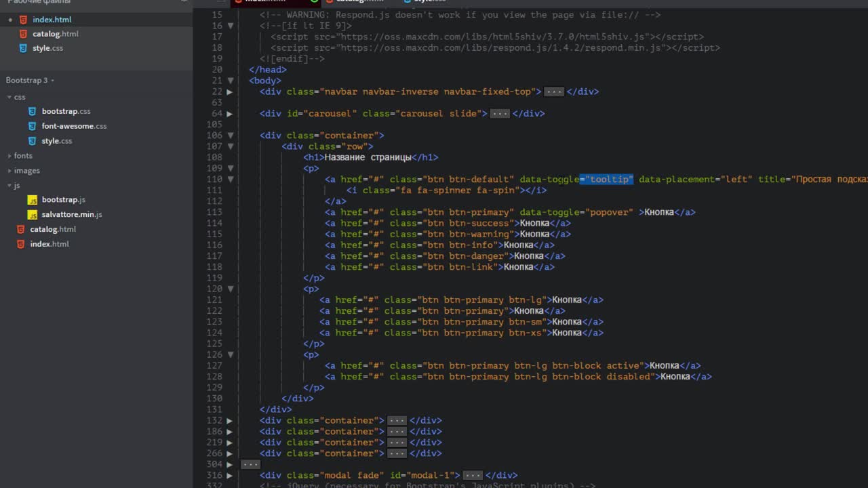
Task: Open index.html in the project tree
Action: (x=50, y=244)
